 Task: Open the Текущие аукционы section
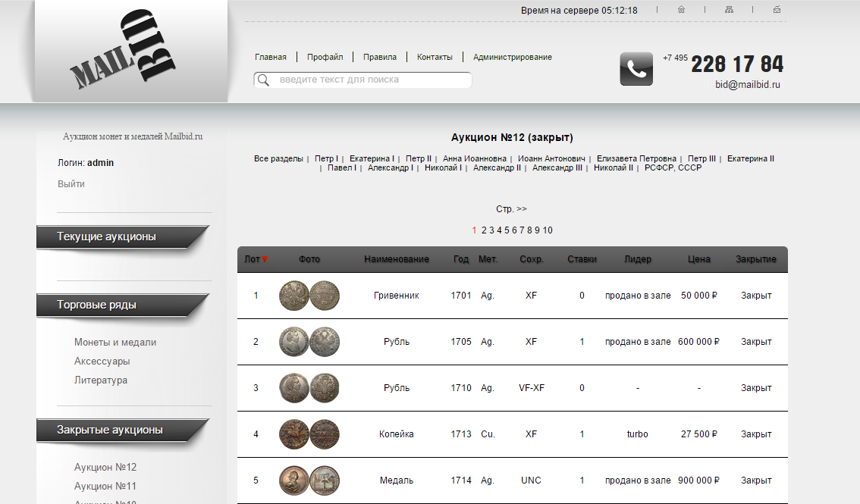point(123,236)
